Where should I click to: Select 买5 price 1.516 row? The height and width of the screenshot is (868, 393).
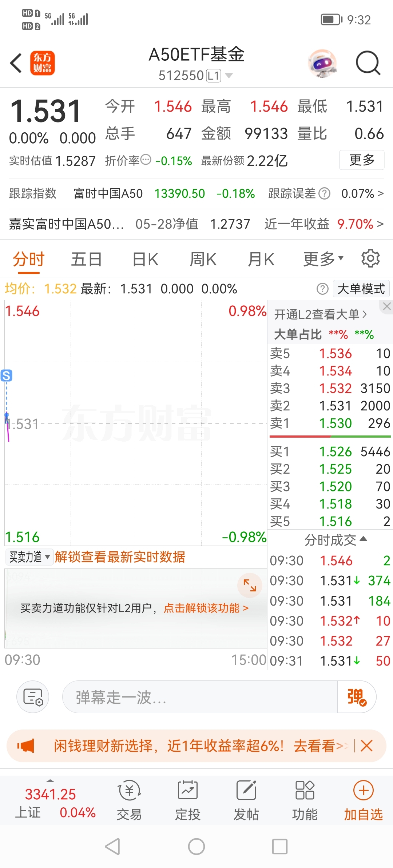point(330,521)
